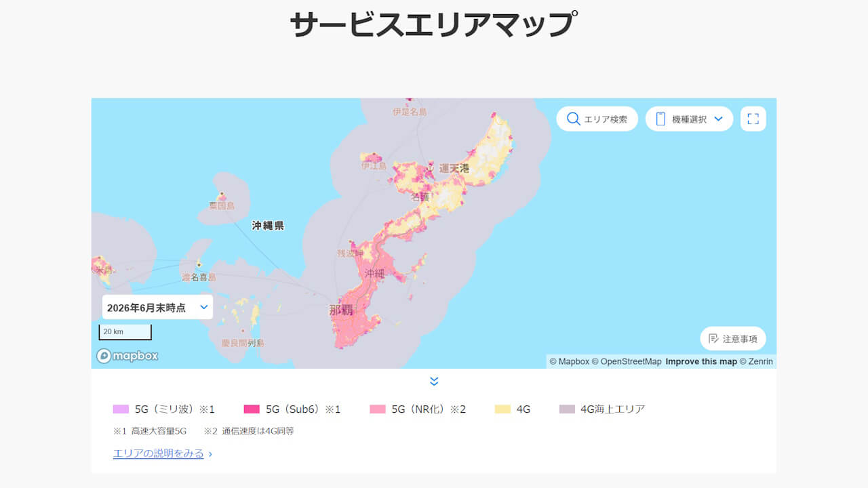Open the 機種選択 device dropdown

(x=689, y=119)
